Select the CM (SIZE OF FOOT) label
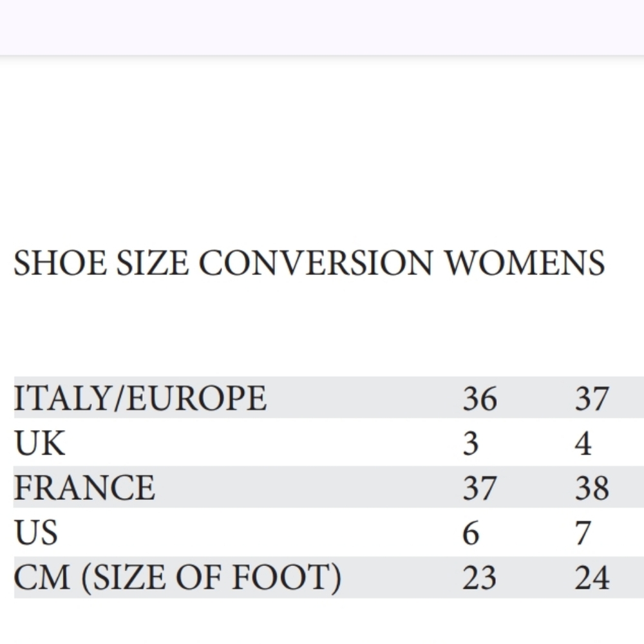Viewport: 644px width, 644px height. click(x=177, y=578)
